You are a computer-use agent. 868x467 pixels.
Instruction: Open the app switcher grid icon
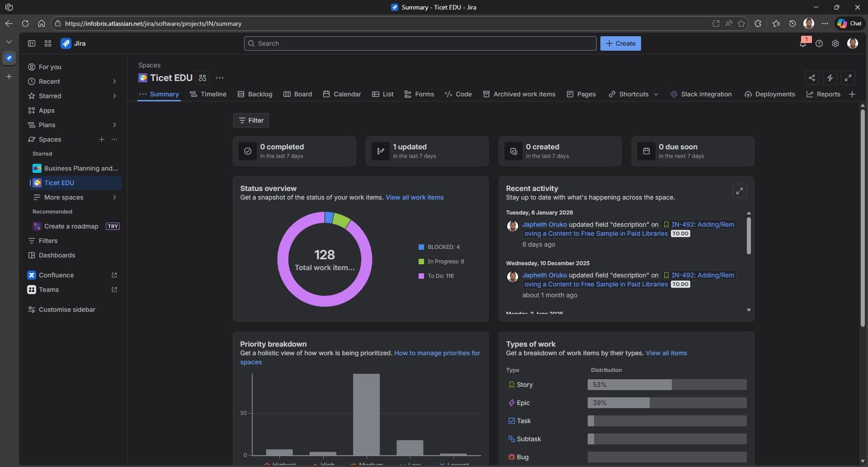point(48,43)
